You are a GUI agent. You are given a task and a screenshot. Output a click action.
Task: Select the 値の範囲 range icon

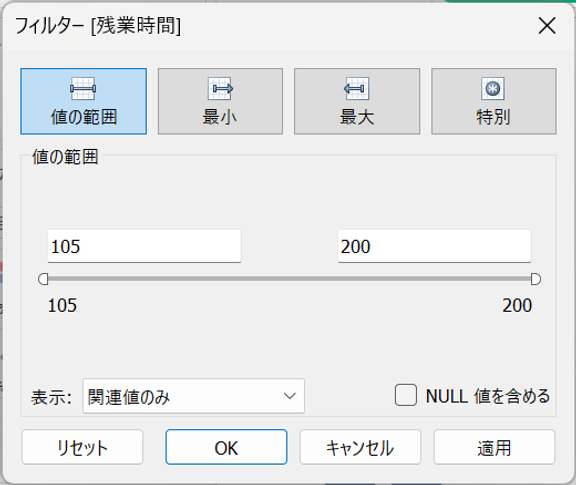tap(83, 89)
